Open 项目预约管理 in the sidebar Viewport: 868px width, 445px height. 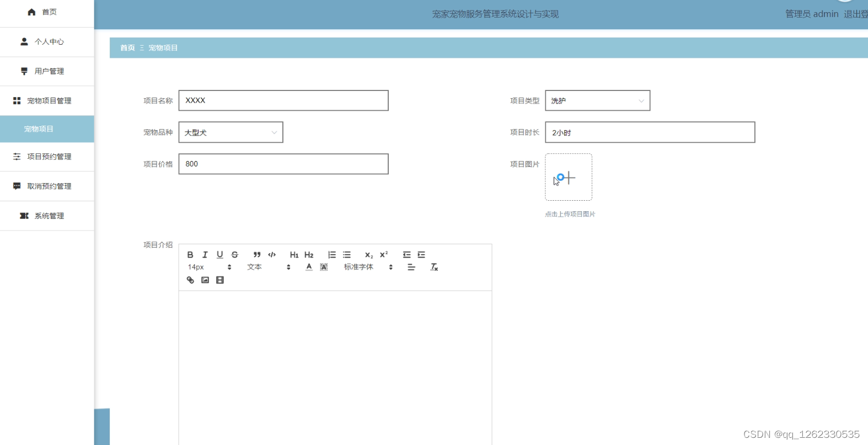pyautogui.click(x=47, y=157)
